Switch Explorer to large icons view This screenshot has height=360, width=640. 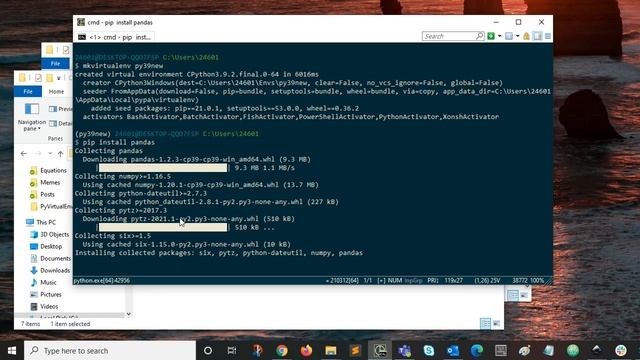coord(496,324)
